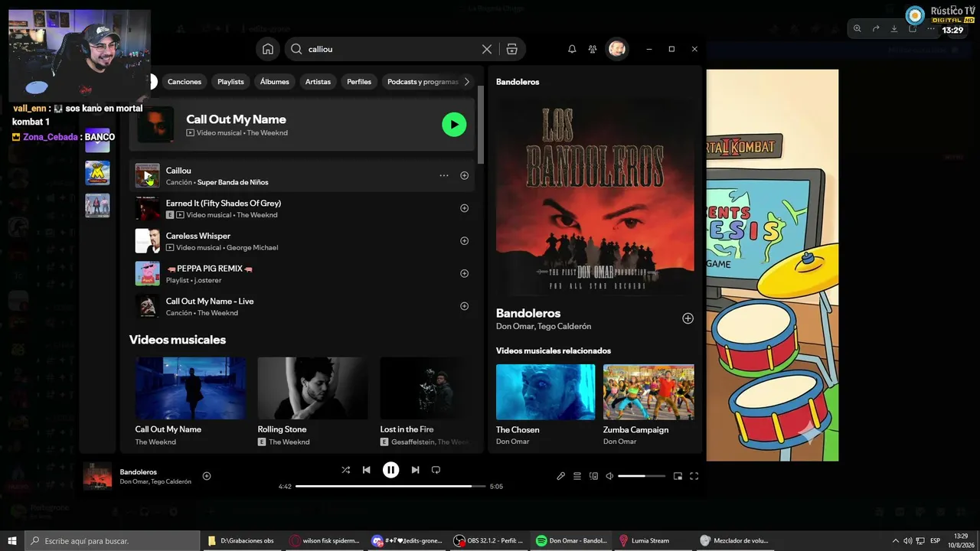Image resolution: width=980 pixels, height=551 pixels.
Task: Open Bandoleros title in the now-playing bar
Action: point(139,472)
